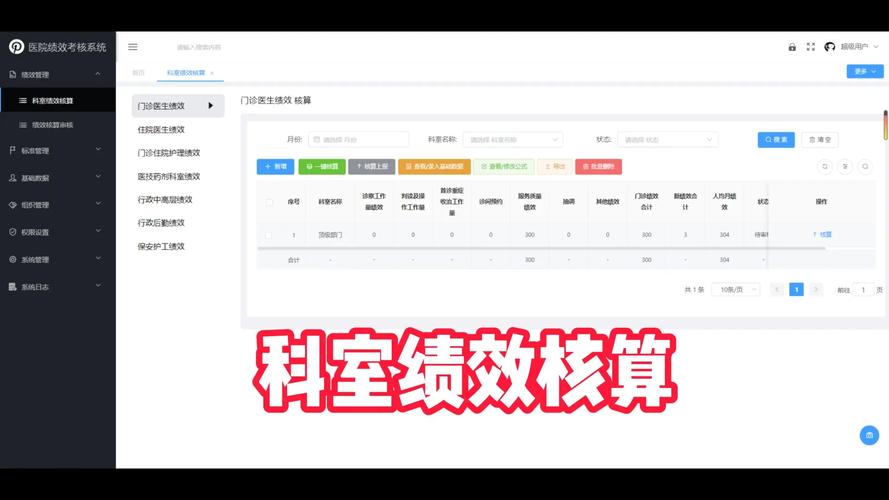The image size is (889, 500).
Task: Select 门诊住院护理绩效 category
Action: point(169,152)
